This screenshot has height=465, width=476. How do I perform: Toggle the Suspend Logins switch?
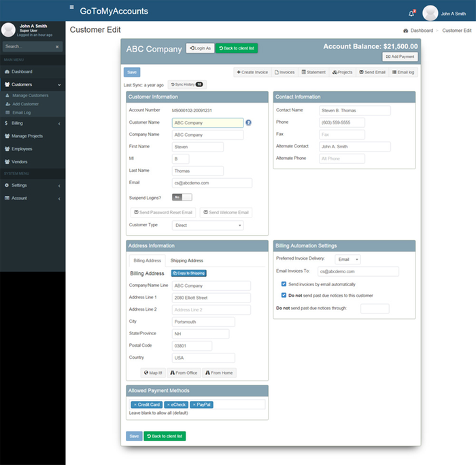point(182,197)
